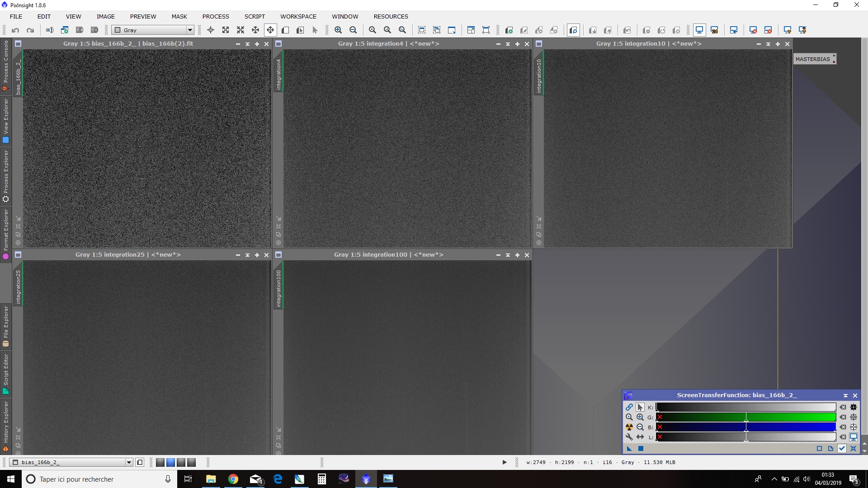Collapse the ScreenTransferFunction panel
This screenshot has width=868, height=488.
pyautogui.click(x=845, y=395)
